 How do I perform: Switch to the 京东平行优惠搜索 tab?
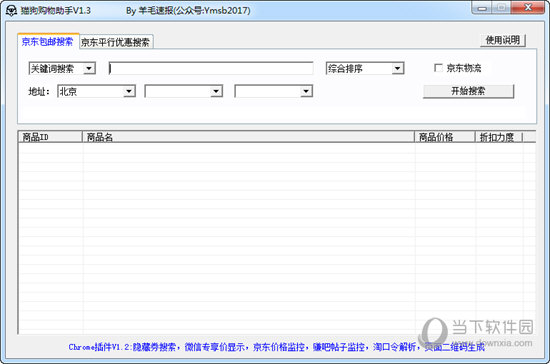tap(116, 42)
